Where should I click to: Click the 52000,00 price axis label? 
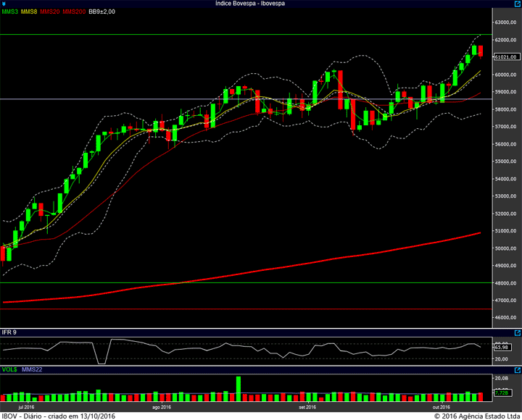(506, 214)
